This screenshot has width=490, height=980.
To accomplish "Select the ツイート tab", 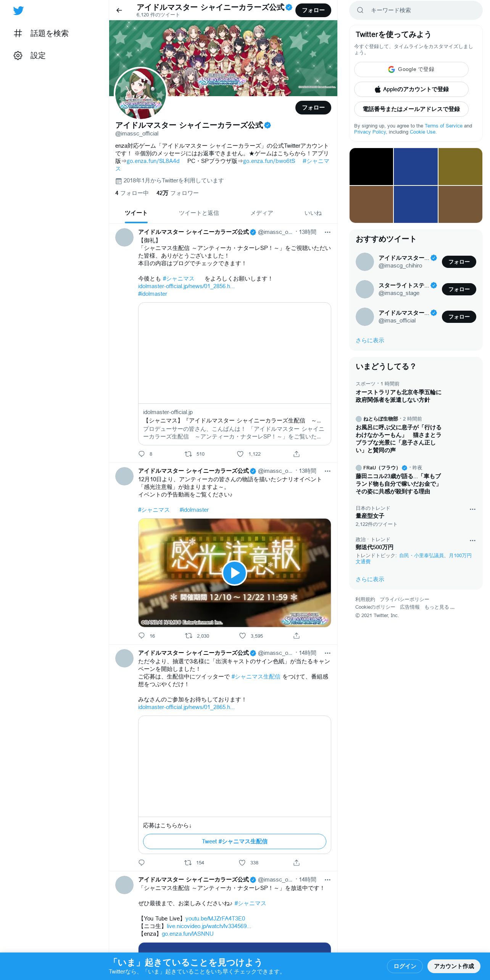I will 136,213.
